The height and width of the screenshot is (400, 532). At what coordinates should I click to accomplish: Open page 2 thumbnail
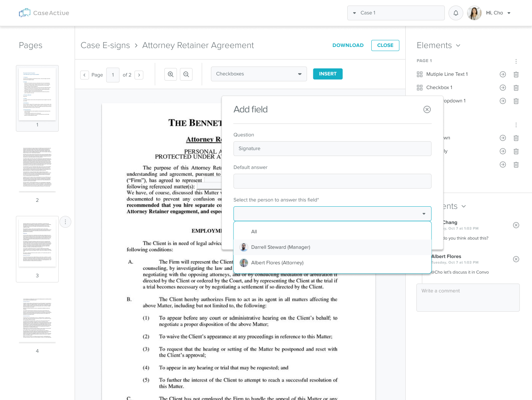pos(37,169)
